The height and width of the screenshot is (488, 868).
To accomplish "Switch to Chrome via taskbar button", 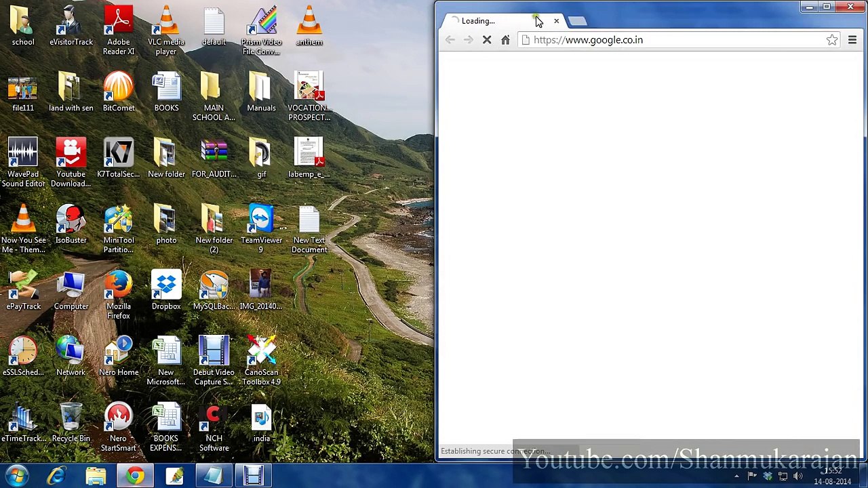I will coord(136,476).
